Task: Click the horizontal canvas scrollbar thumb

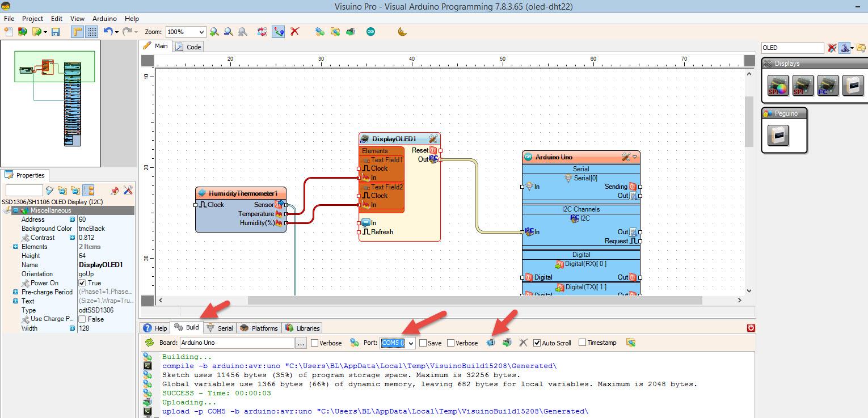Action: pyautogui.click(x=475, y=300)
